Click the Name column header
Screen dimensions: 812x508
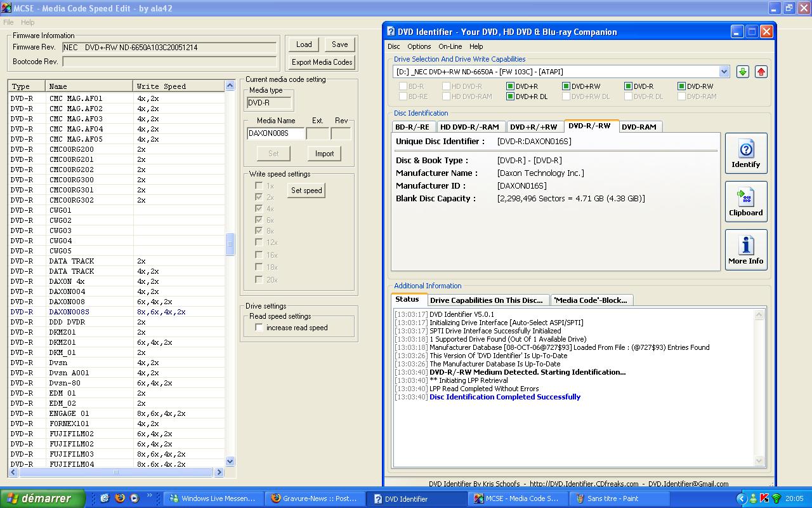89,86
